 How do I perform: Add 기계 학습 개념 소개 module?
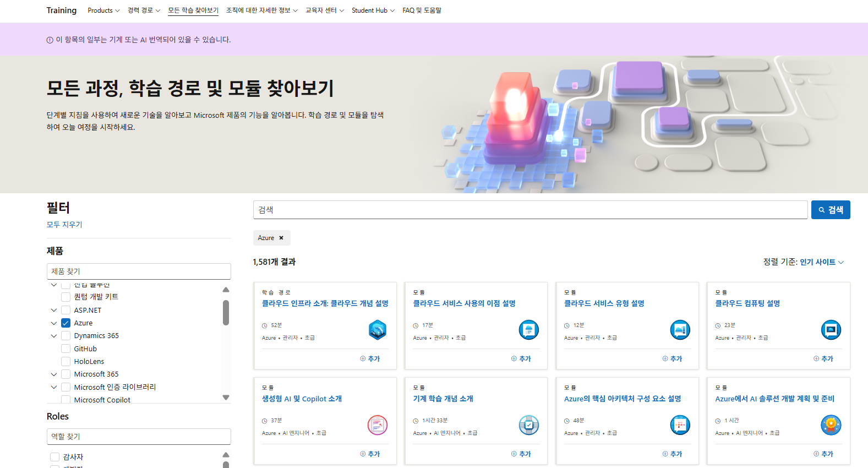click(x=521, y=454)
